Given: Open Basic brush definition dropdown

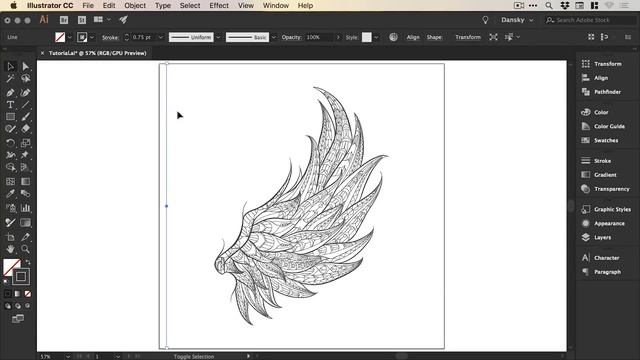Looking at the screenshot, I should click(x=274, y=37).
